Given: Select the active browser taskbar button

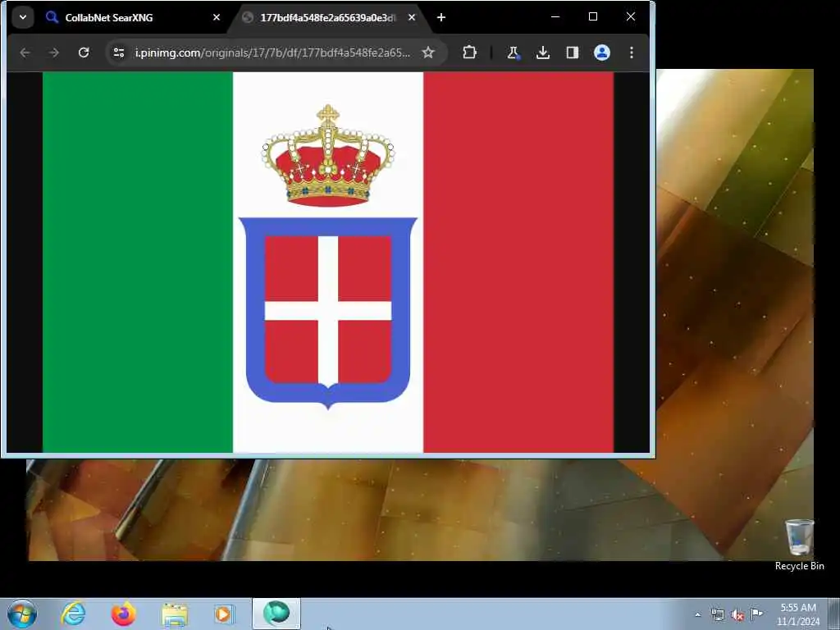Looking at the screenshot, I should (276, 614).
